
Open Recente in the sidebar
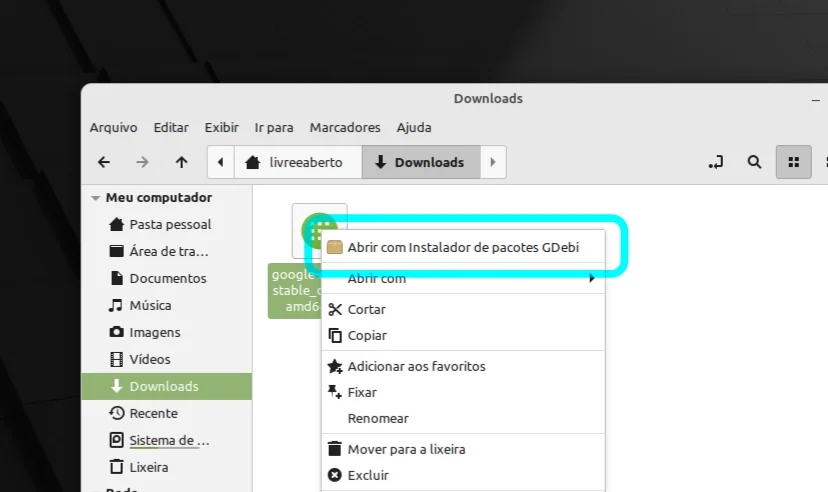[166, 413]
